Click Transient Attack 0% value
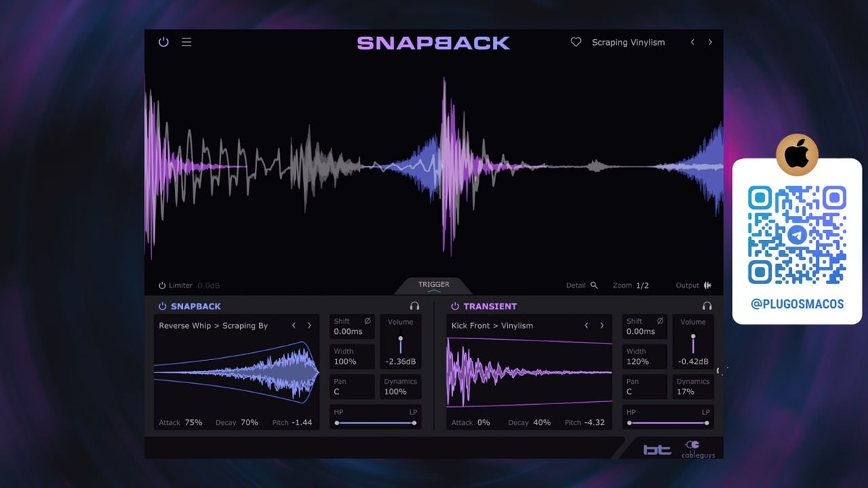This screenshot has height=488, width=868. pos(483,423)
